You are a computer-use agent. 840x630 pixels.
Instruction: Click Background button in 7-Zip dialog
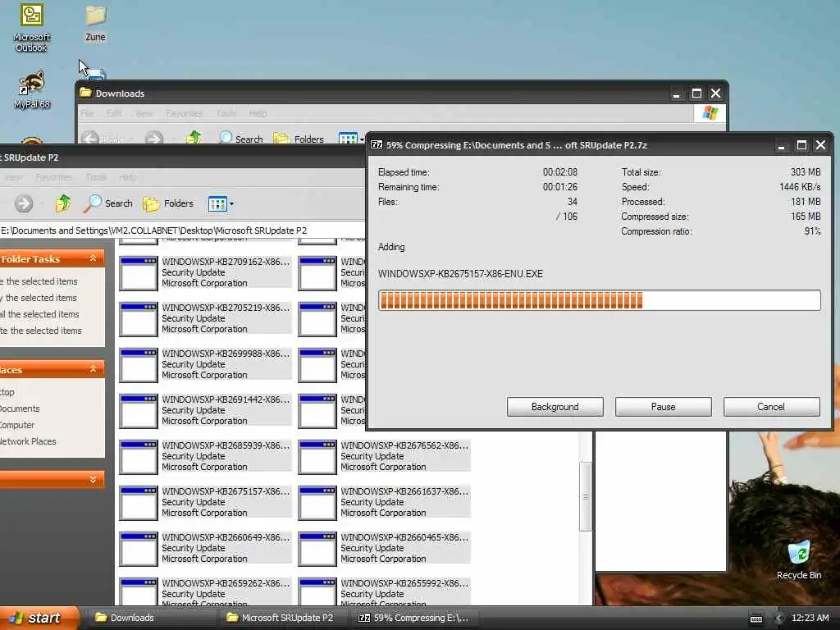click(555, 407)
